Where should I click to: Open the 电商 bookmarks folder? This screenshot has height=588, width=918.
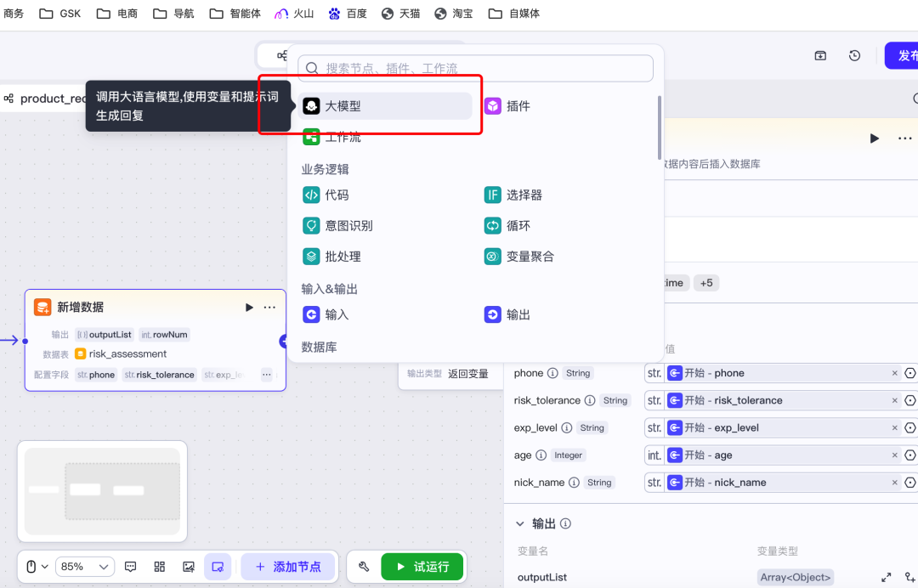pyautogui.click(x=117, y=14)
